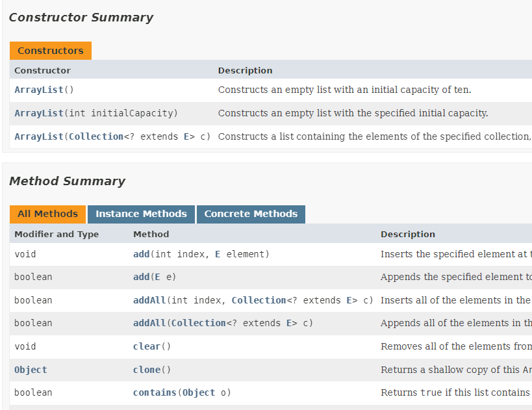
Task: Open the Collection type link in constructor row
Action: 96,136
